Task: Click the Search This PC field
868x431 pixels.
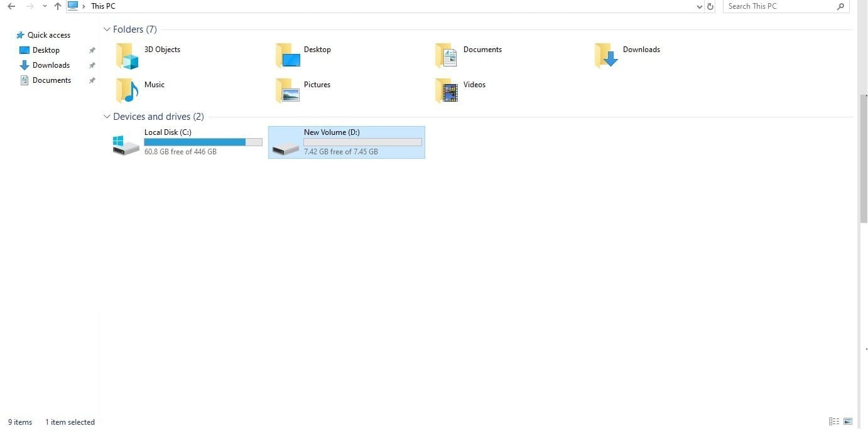Action: point(779,6)
